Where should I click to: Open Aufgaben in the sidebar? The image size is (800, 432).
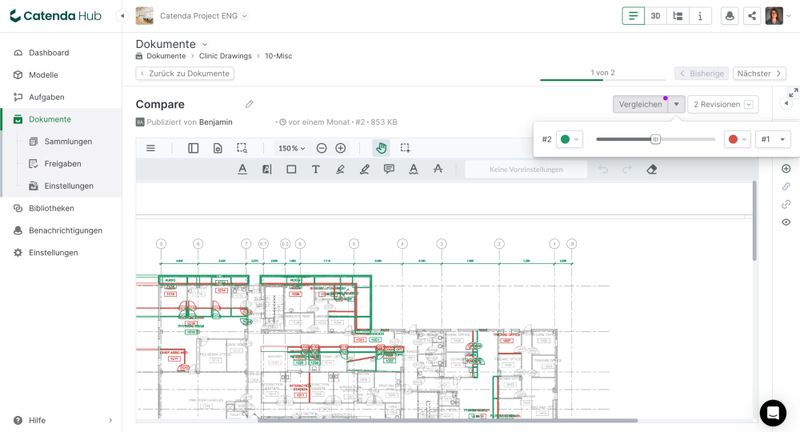point(46,97)
